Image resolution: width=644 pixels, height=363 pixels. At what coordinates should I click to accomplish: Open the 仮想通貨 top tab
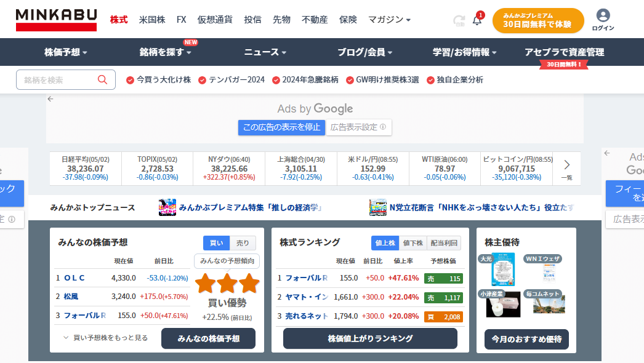pos(215,20)
